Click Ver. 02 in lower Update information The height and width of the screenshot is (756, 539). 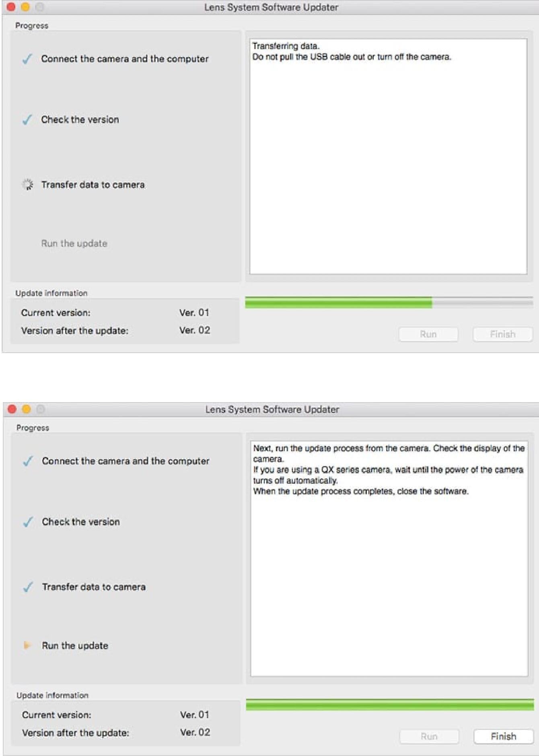195,732
